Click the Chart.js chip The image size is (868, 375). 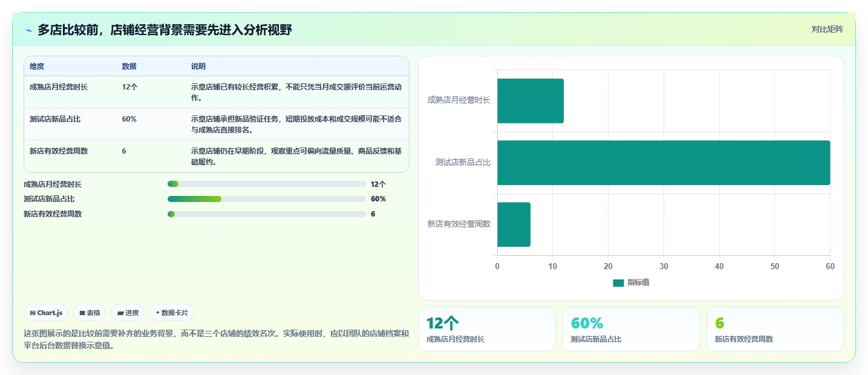[x=47, y=313]
